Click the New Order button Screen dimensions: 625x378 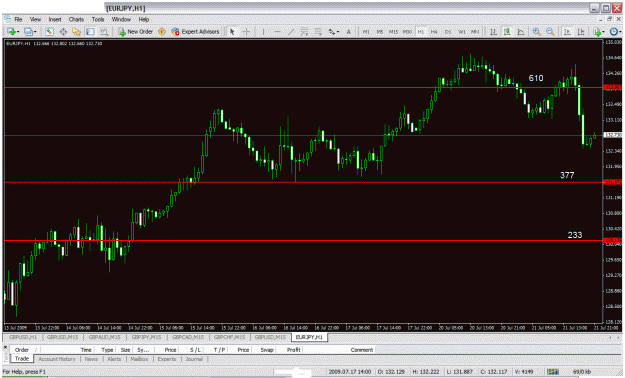pos(136,32)
